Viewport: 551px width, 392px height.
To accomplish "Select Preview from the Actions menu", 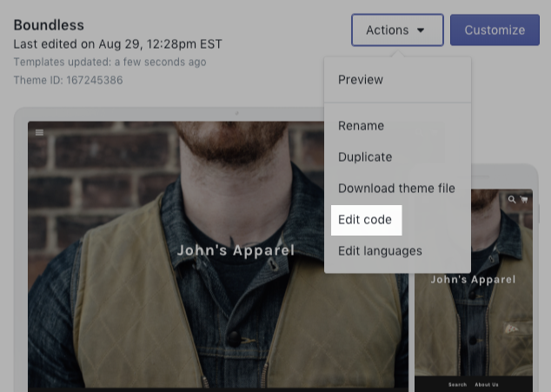I will tap(361, 80).
